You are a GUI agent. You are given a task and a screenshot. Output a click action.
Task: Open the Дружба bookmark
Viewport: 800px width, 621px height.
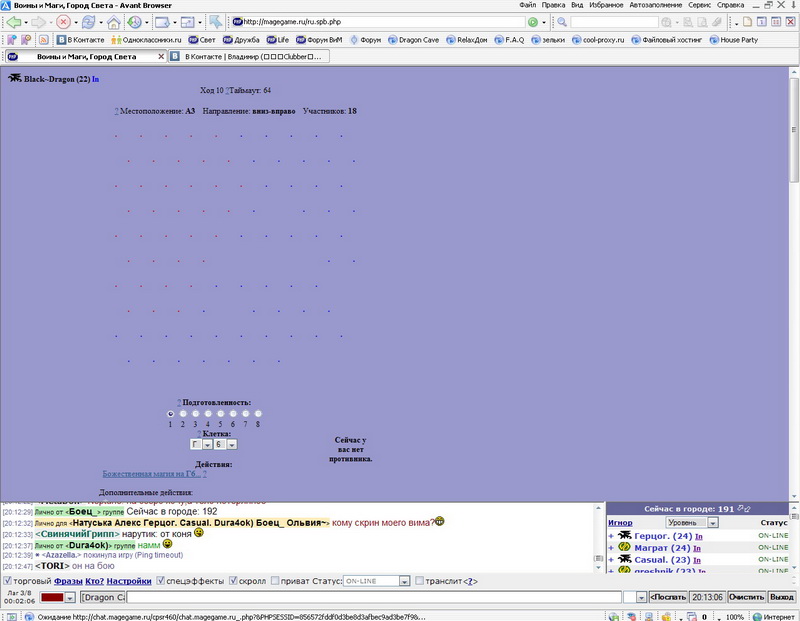tap(241, 40)
